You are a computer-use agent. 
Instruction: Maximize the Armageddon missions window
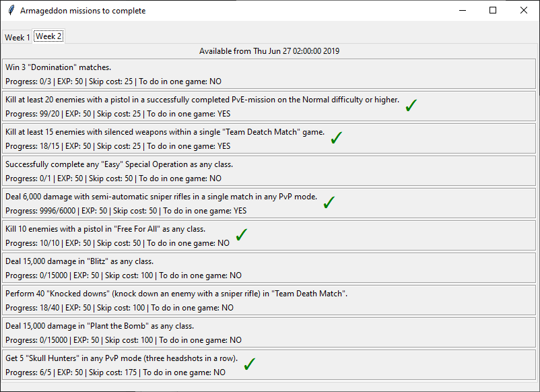tap(493, 10)
